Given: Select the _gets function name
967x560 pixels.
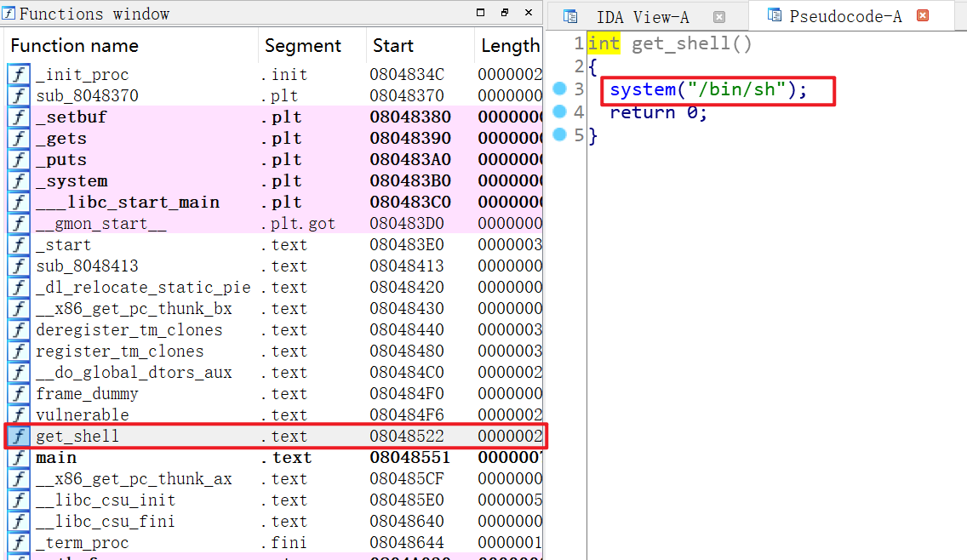Looking at the screenshot, I should 61,139.
